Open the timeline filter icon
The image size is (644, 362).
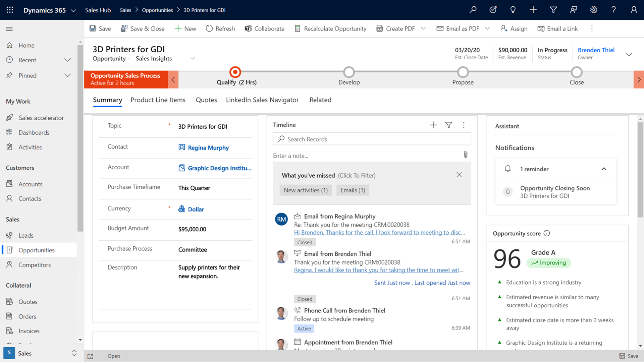coord(448,125)
